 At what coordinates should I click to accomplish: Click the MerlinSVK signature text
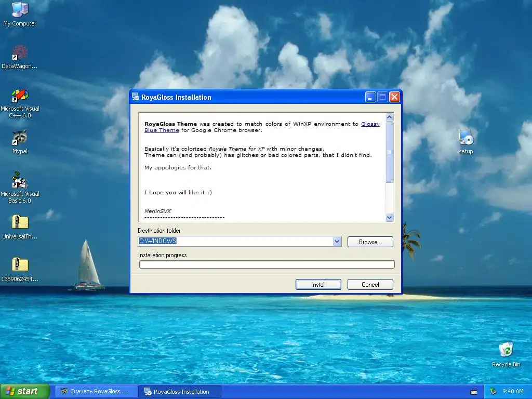coord(158,211)
